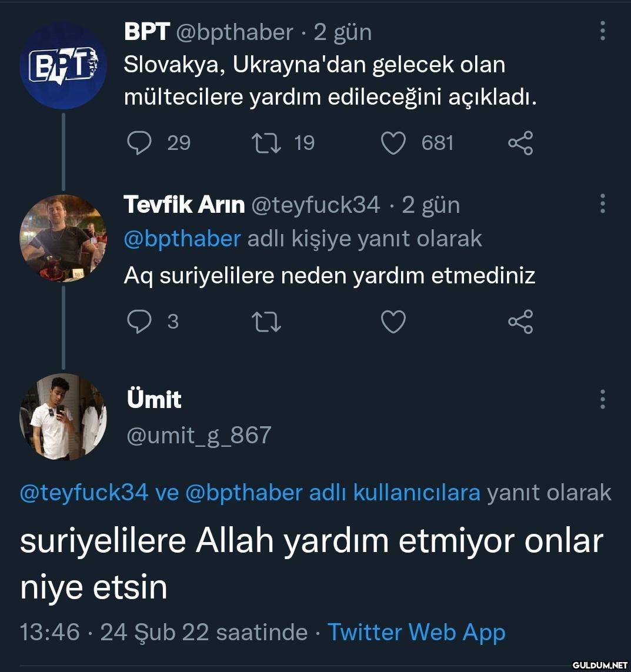Open more options on BPT tweet
Screen dimensions: 631x672
click(x=602, y=31)
